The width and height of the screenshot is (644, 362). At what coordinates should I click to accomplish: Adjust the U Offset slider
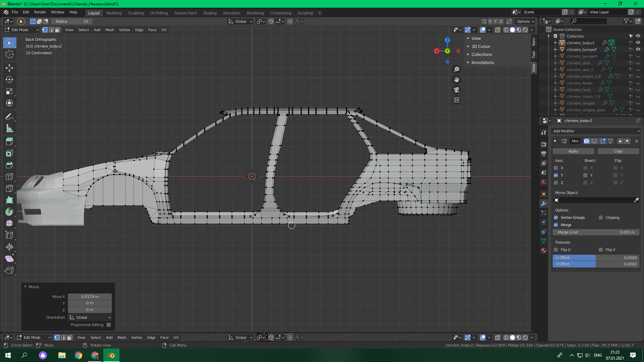point(596,258)
